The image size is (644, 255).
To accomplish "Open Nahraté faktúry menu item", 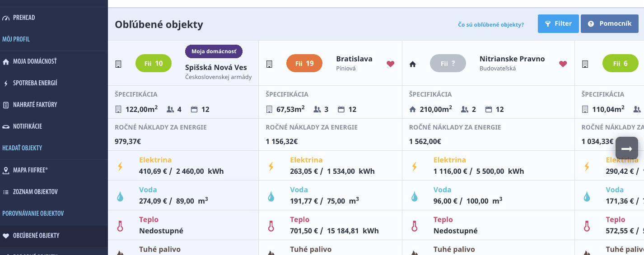I will [x=35, y=105].
